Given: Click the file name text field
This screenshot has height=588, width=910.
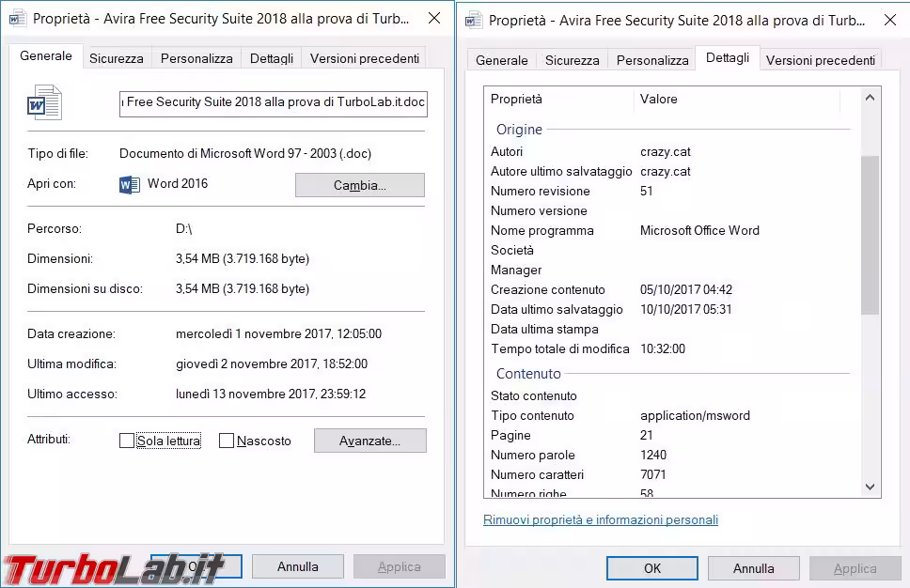Looking at the screenshot, I should coord(274,104).
